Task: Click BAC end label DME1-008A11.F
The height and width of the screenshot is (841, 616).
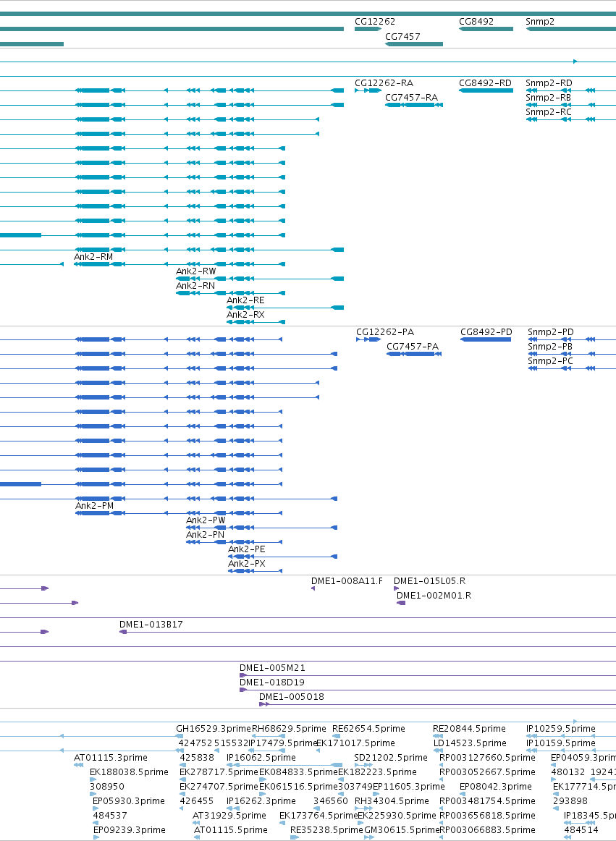Action: (x=347, y=581)
